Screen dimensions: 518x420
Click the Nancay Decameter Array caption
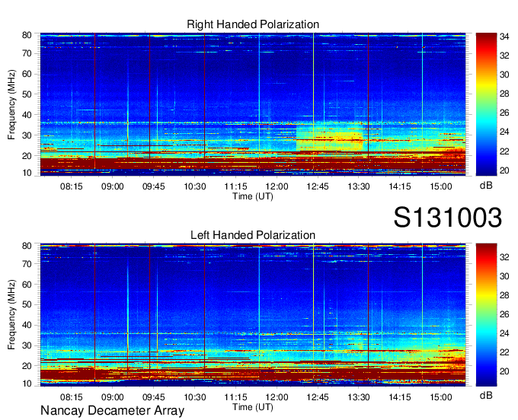[112, 411]
